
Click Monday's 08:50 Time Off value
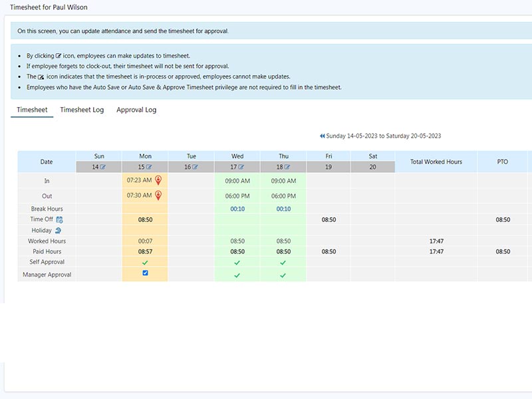[145, 219]
